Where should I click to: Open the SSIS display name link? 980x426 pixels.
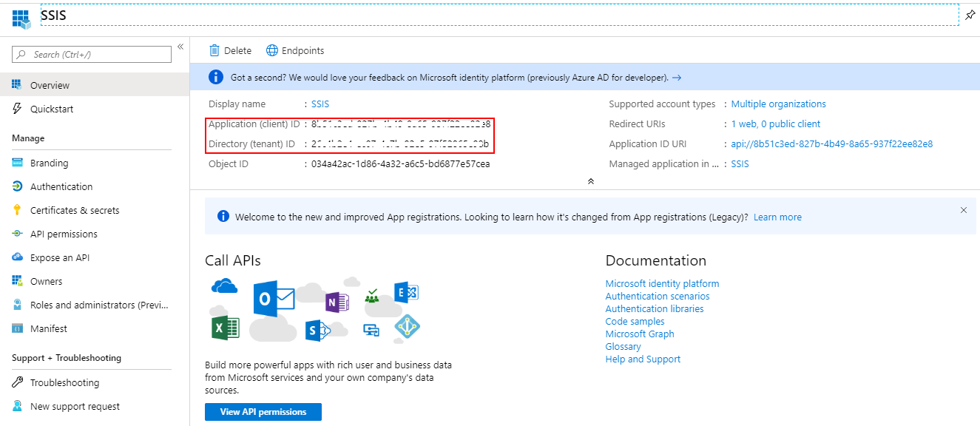(320, 104)
